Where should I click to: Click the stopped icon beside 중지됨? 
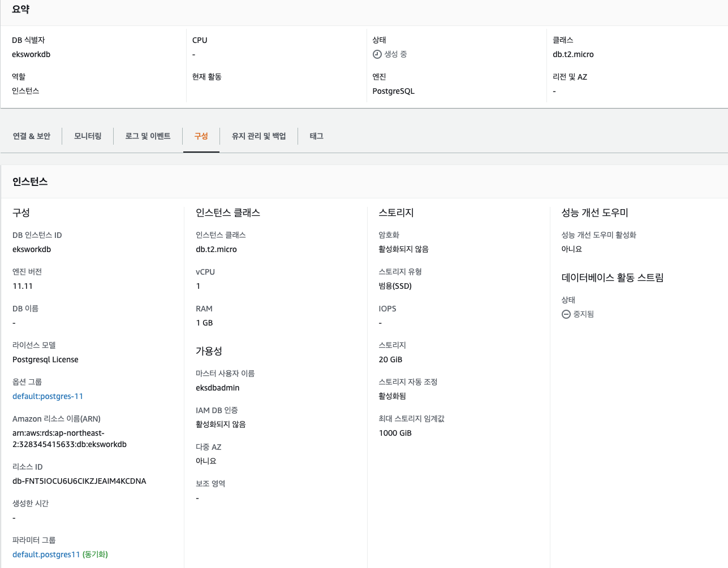(566, 314)
